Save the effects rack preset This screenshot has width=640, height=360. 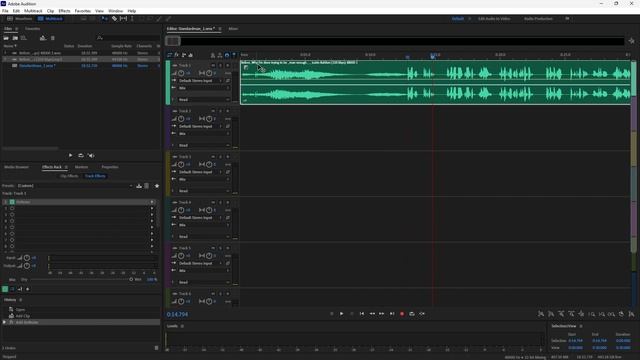pos(139,186)
